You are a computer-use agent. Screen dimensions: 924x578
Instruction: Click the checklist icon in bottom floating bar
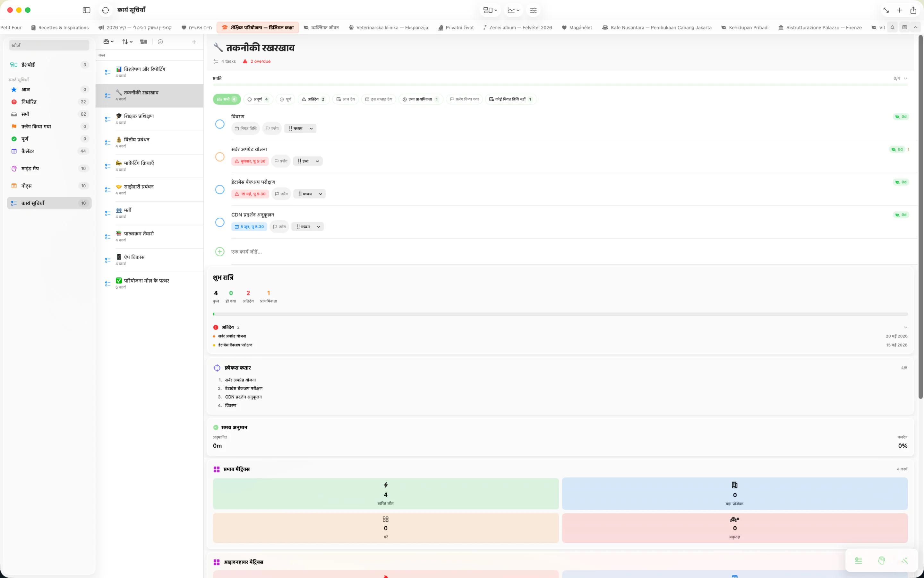pos(858,560)
